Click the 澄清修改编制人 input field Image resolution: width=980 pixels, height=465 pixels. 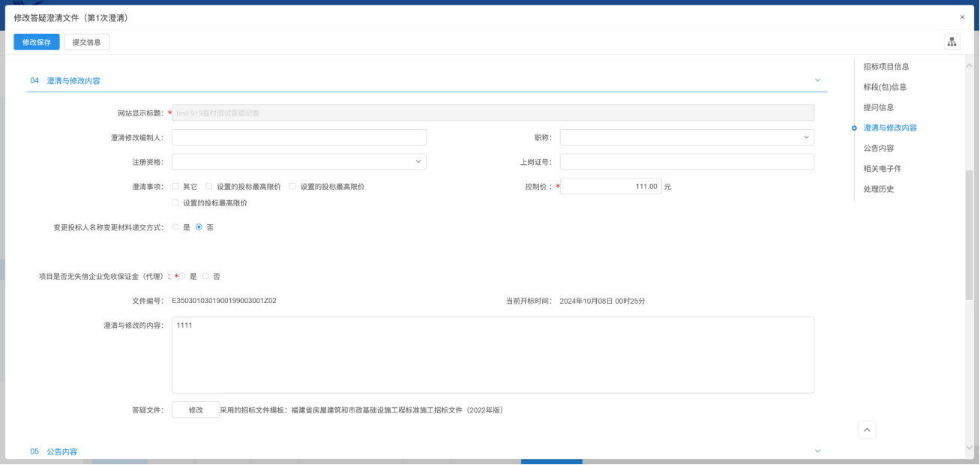tap(298, 137)
